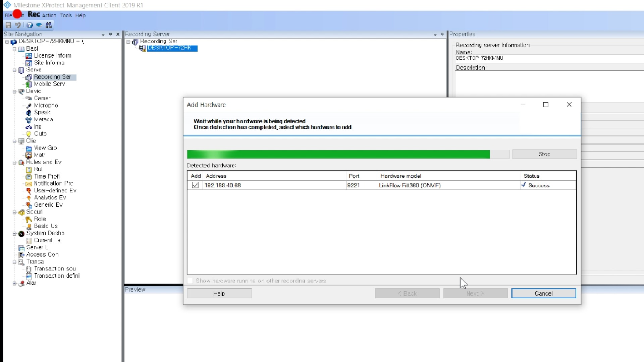Click the System Dashboard gauge icon
644x362 pixels.
click(21, 234)
